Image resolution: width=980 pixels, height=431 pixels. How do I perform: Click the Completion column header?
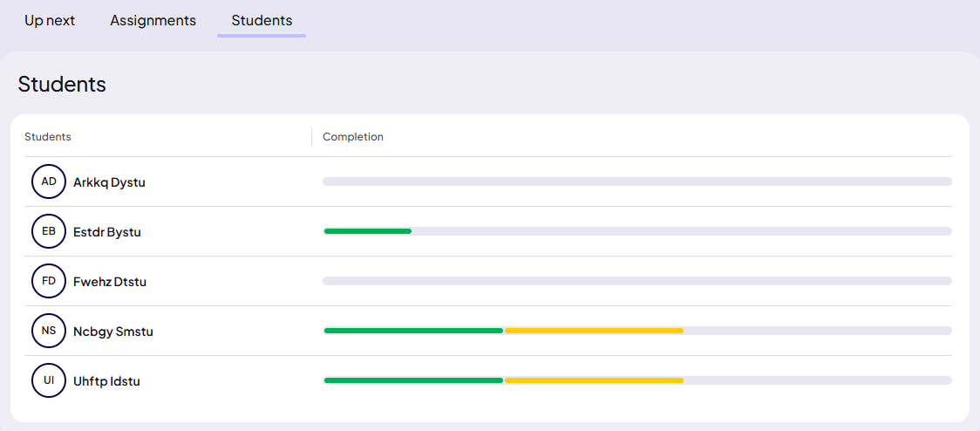pos(353,137)
